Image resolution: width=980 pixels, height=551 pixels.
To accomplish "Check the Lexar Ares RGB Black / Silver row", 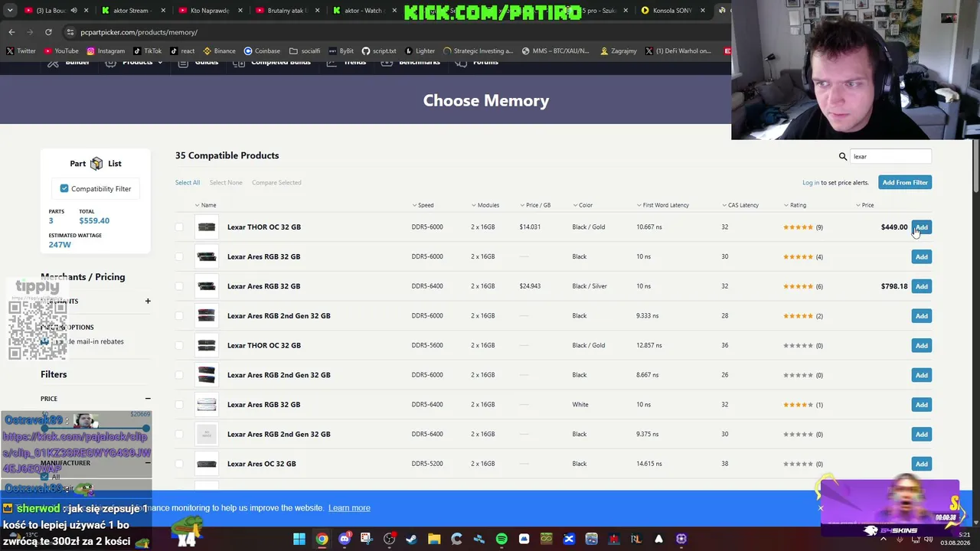I will click(x=179, y=286).
